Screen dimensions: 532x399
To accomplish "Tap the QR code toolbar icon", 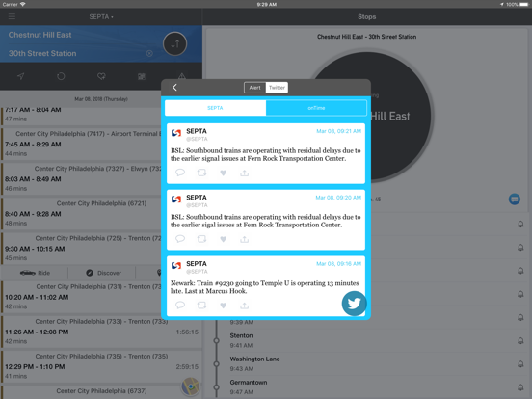I will coord(142,76).
